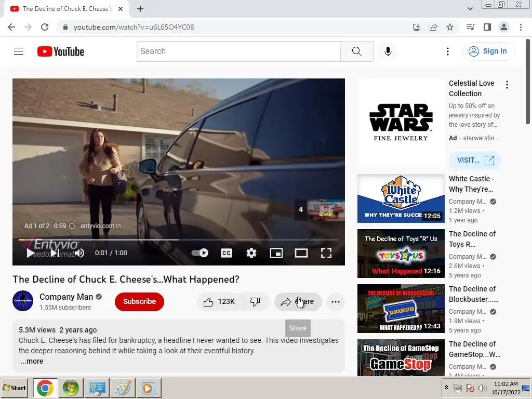Skip to the next video
The height and width of the screenshot is (399, 532).
55,253
